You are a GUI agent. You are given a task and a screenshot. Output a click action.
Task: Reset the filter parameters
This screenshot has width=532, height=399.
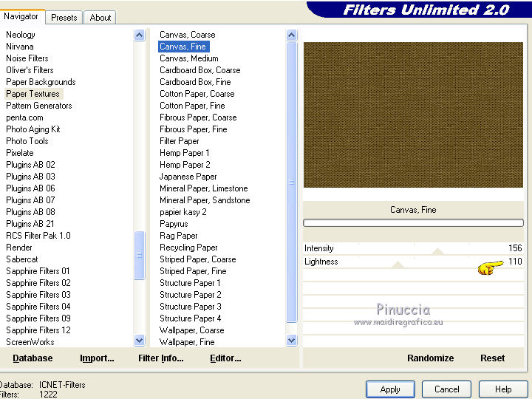(x=492, y=358)
